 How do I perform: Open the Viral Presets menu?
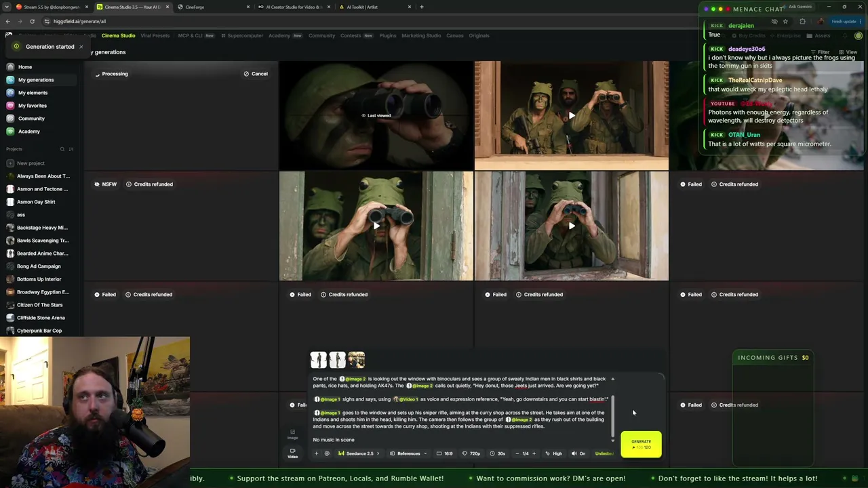tap(155, 35)
